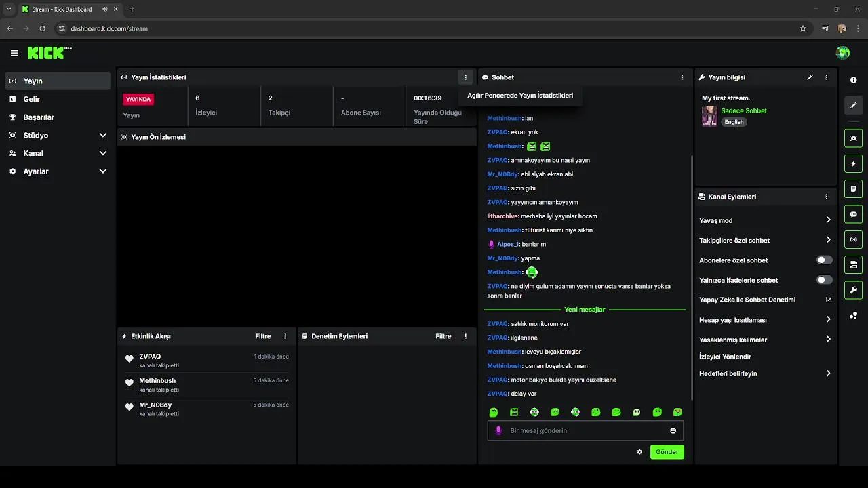The width and height of the screenshot is (868, 488).
Task: Click the pencil edit-layout icon in the right sidebar
Action: click(x=853, y=105)
